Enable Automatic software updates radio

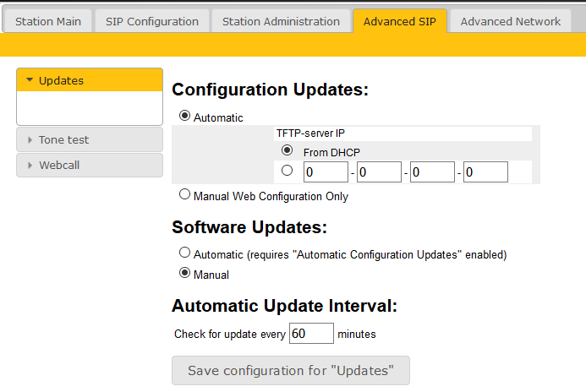click(x=185, y=253)
